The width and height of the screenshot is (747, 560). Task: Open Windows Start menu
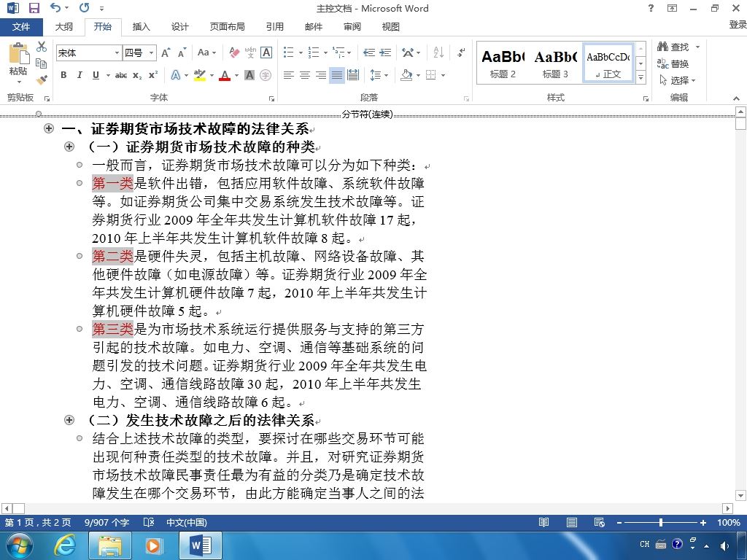(x=18, y=545)
